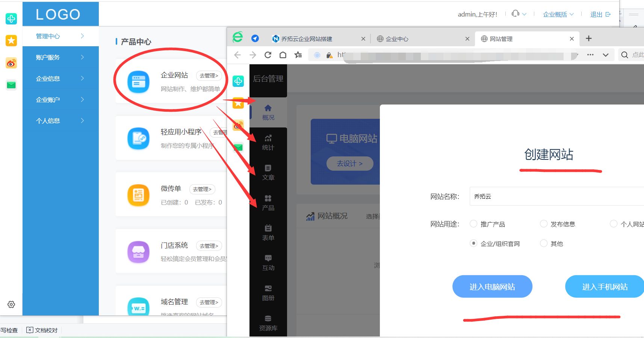Click the favorites star-list icon in toolbar
Image resolution: width=644 pixels, height=338 pixels.
298,55
